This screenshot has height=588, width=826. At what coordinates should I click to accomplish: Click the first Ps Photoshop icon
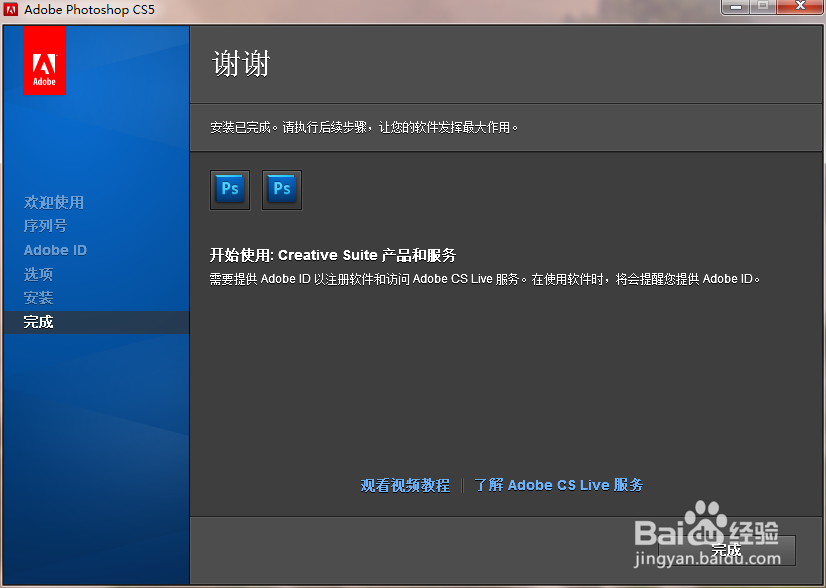230,190
